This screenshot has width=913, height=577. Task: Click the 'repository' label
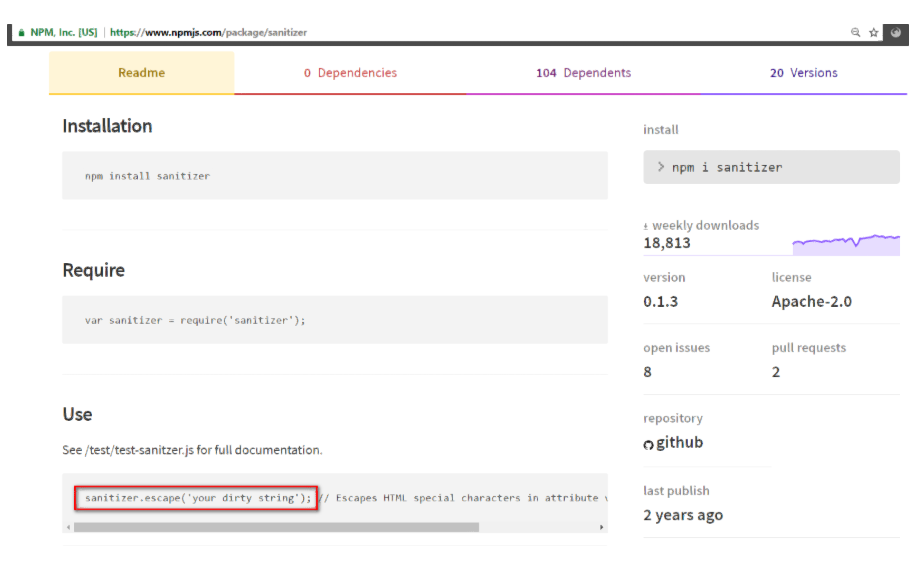(673, 419)
